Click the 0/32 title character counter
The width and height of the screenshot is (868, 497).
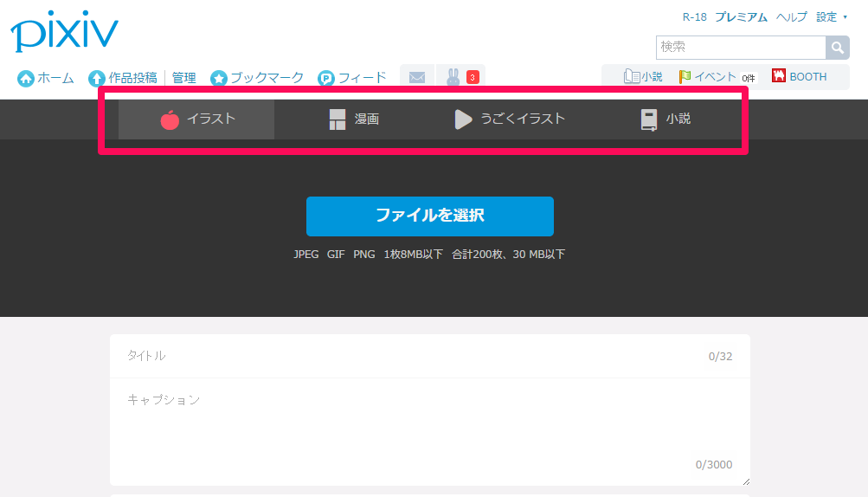720,356
